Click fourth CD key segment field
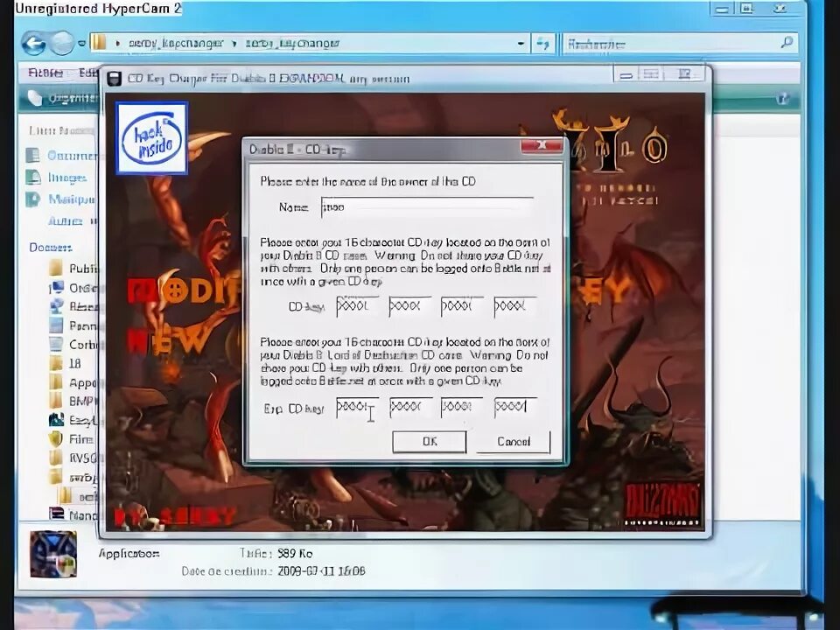 click(x=514, y=306)
